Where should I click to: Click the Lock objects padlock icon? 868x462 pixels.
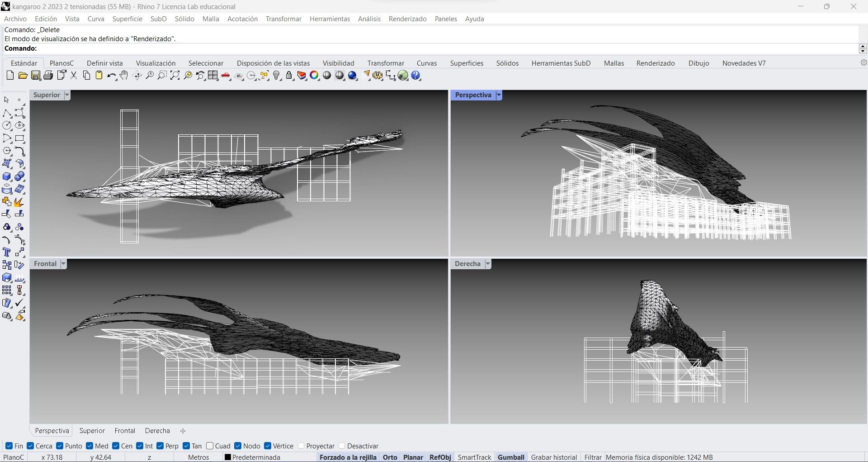[x=289, y=76]
